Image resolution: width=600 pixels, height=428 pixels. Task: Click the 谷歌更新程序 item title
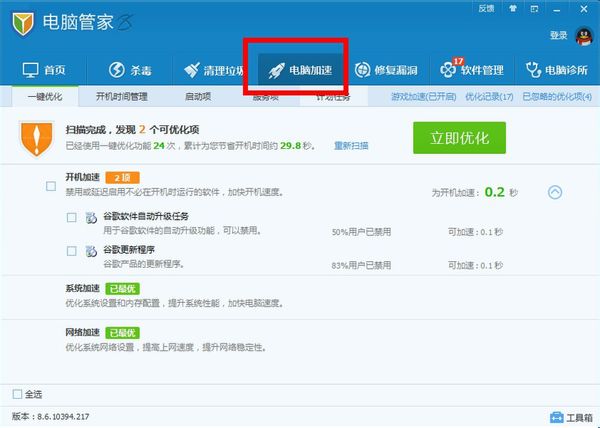click(129, 250)
